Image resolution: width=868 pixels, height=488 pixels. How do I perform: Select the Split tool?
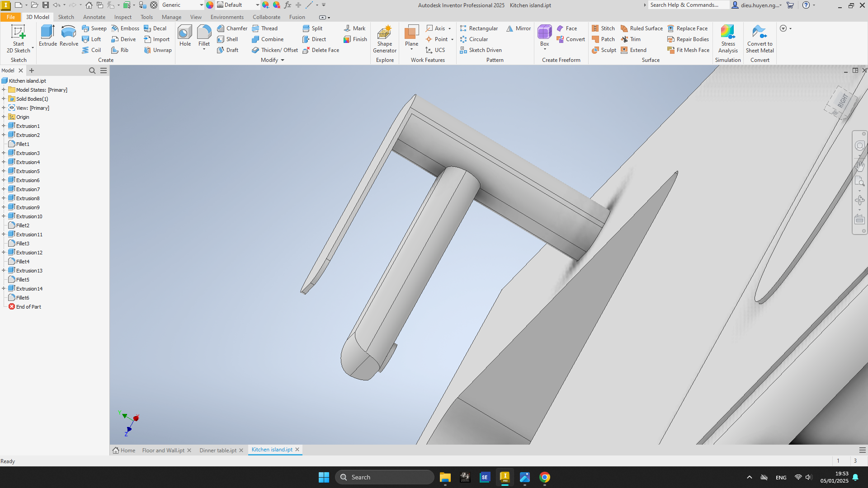coord(312,28)
